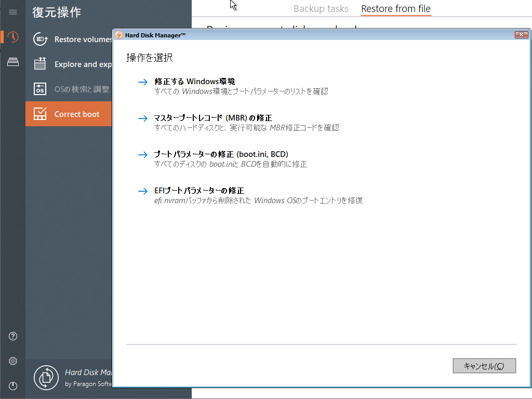Click the Hard Disk Manager circular logo
This screenshot has height=399, width=532.
point(46,377)
